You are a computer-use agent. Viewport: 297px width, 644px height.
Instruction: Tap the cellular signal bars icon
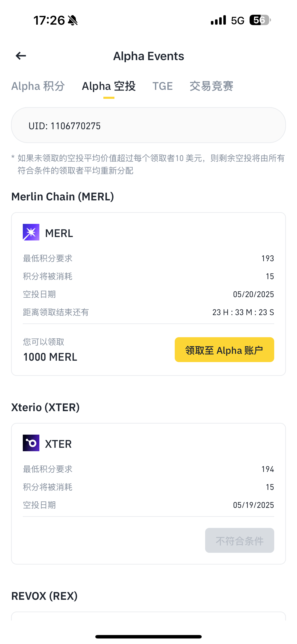[218, 20]
